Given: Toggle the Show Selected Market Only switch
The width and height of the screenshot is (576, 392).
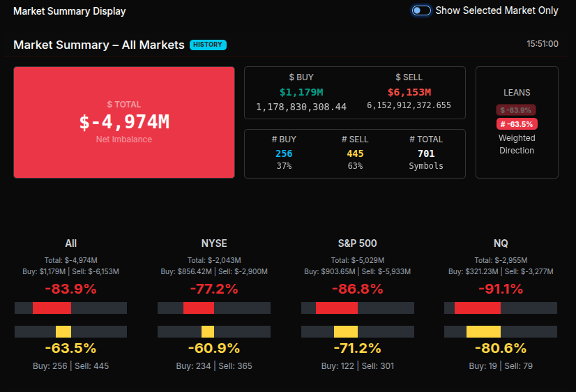Looking at the screenshot, I should click(421, 10).
